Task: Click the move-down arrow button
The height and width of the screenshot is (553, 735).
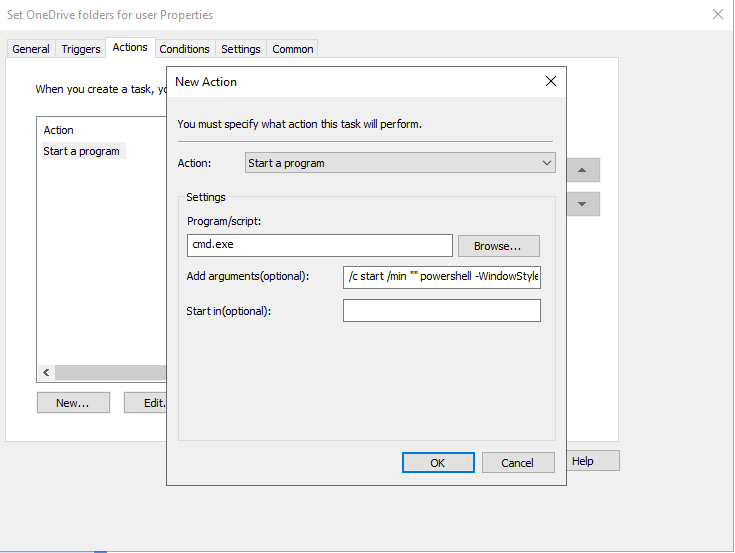Action: (x=583, y=204)
